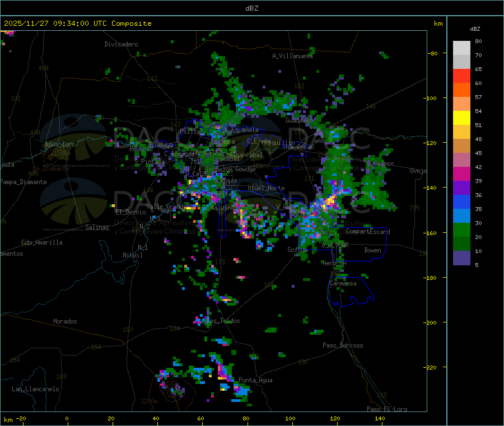
Task: Click the 'km' label at bottom left
Action: [8, 420]
